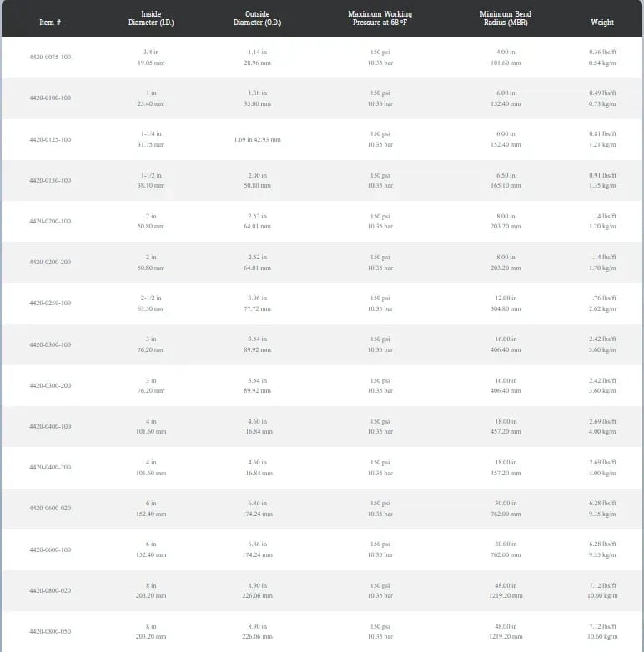Image resolution: width=644 pixels, height=652 pixels.
Task: Open item 4420-0800-050
Action: 50,631
